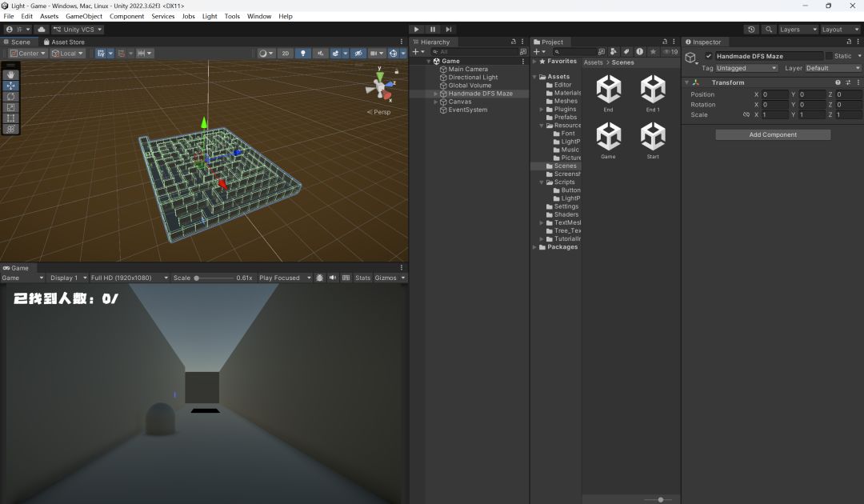Select the Scale tool
Screen dimensions: 864x504
(x=10, y=107)
